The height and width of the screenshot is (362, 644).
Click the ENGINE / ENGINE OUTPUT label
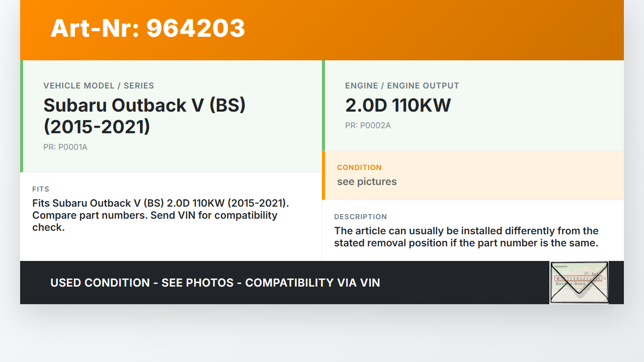tap(402, 86)
